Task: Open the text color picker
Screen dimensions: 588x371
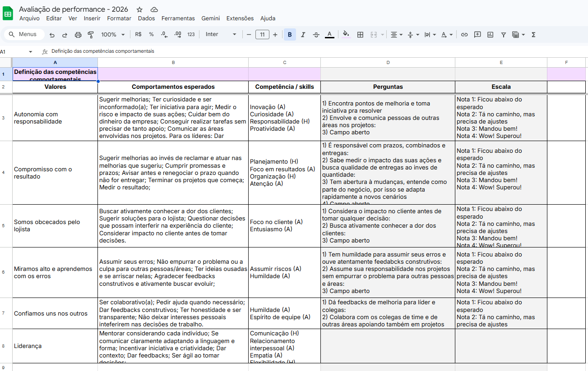Action: 329,35
